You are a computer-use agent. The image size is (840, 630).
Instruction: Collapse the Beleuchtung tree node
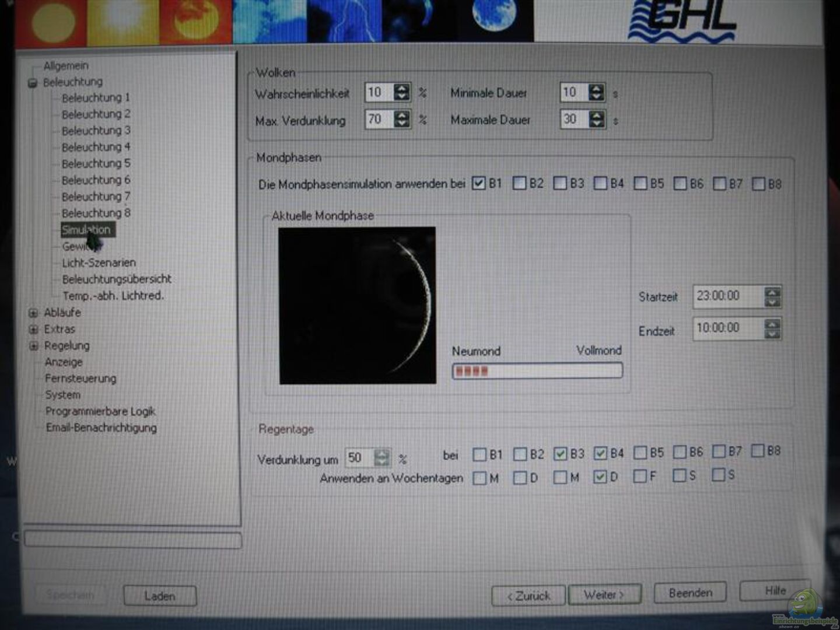33,83
